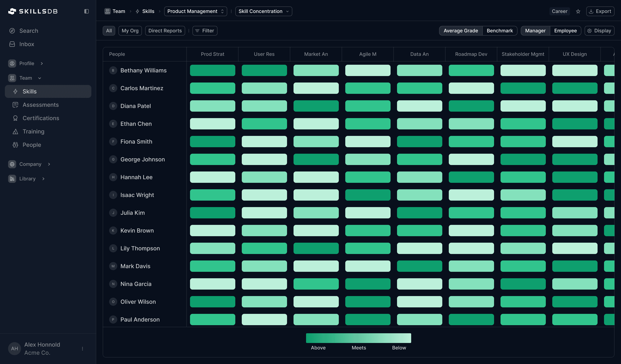This screenshot has width=621, height=364.
Task: Open the Product Management dropdown
Action: (x=195, y=11)
